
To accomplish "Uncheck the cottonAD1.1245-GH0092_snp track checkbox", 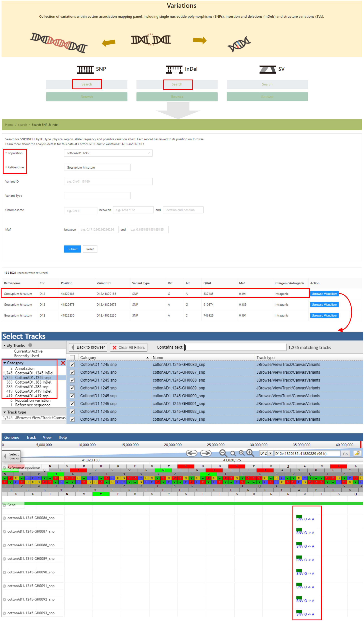I will (72, 411).
